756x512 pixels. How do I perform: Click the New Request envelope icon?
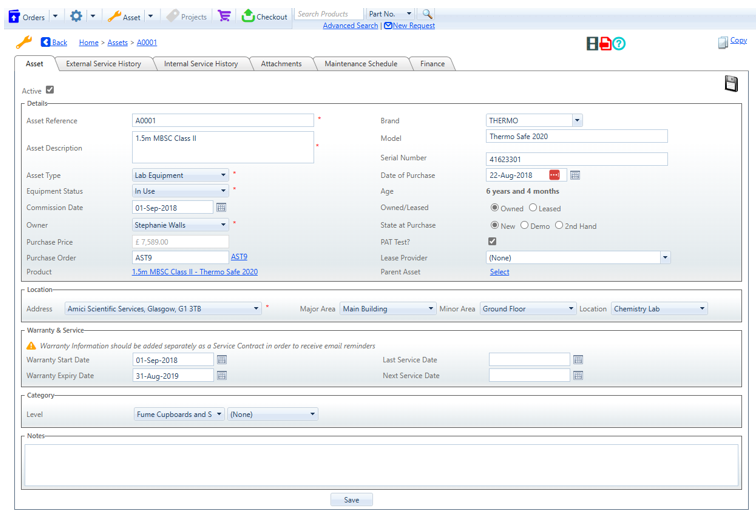point(388,26)
